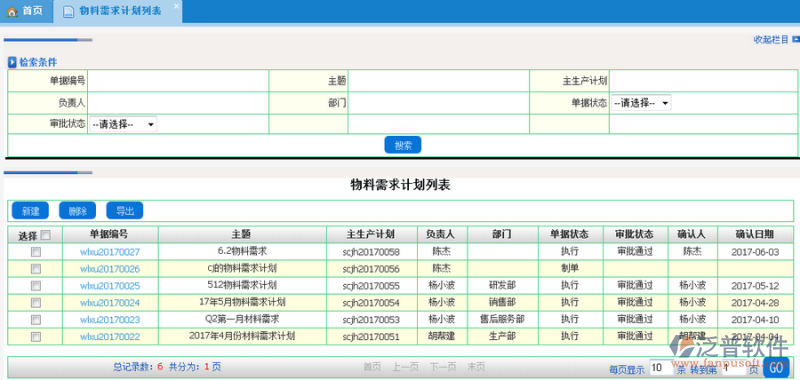
Task: Open record wlxu20170022 link
Action: pos(110,337)
